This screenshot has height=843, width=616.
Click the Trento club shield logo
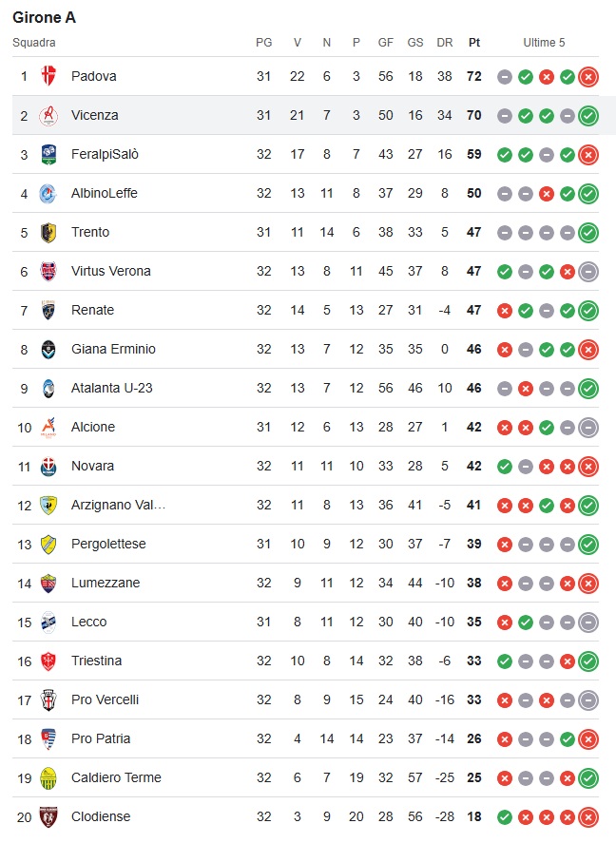pyautogui.click(x=48, y=232)
